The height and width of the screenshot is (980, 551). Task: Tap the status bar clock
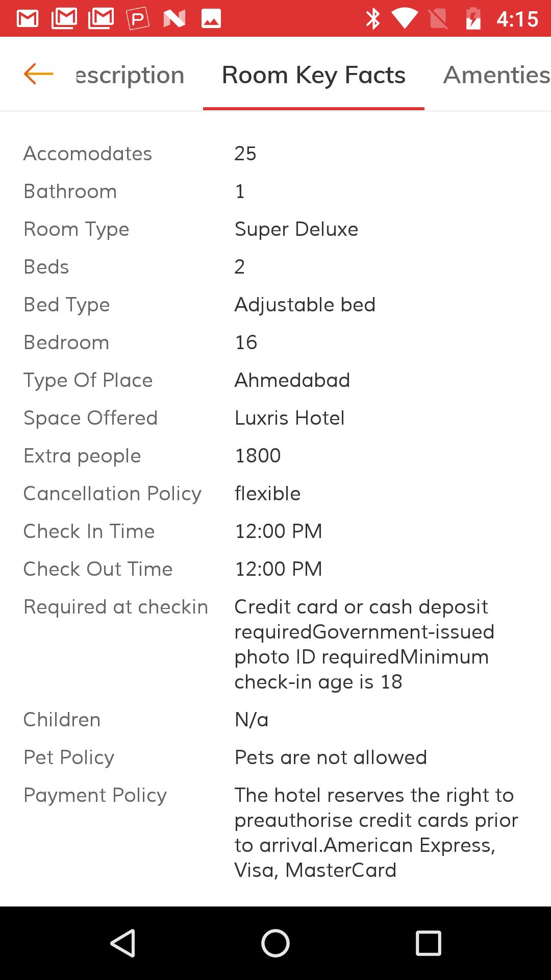[x=517, y=19]
